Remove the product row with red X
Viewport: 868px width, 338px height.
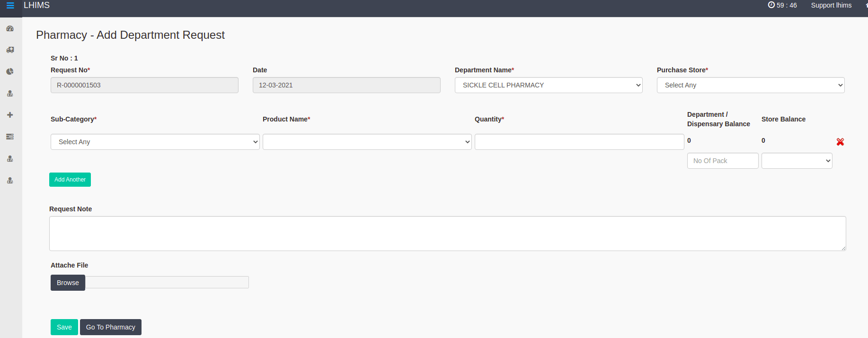[840, 142]
